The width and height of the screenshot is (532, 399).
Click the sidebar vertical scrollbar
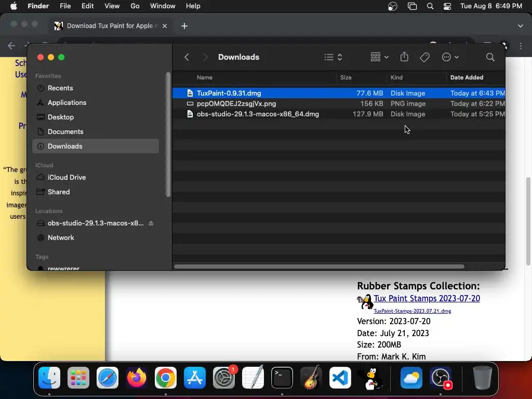168,135
